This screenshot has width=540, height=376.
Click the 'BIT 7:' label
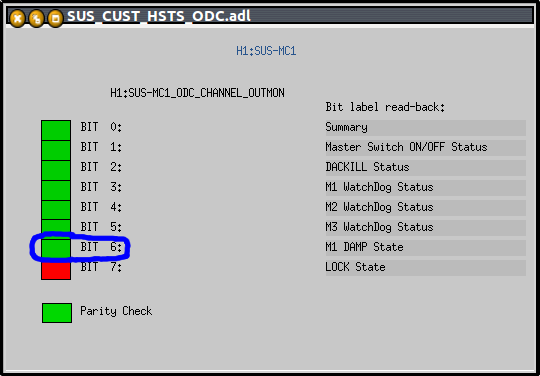(101, 267)
